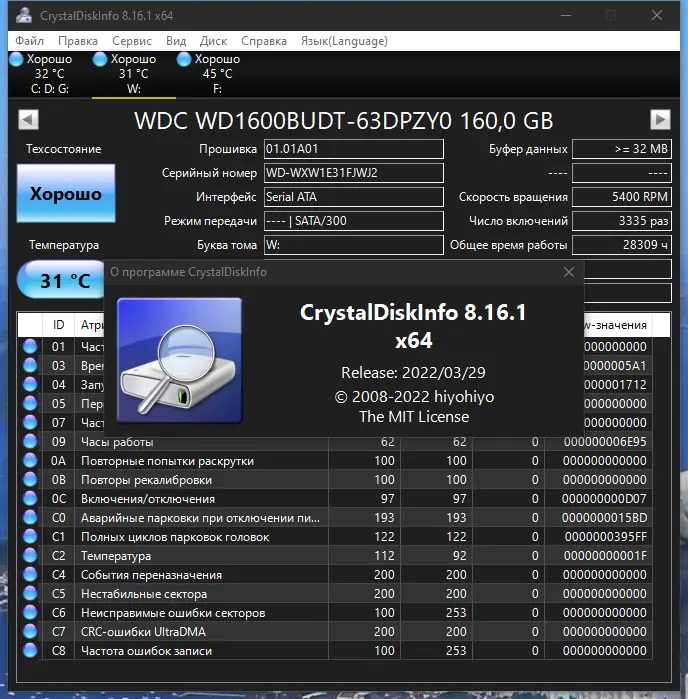Open the Справка menu
This screenshot has height=699, width=688.
click(264, 41)
